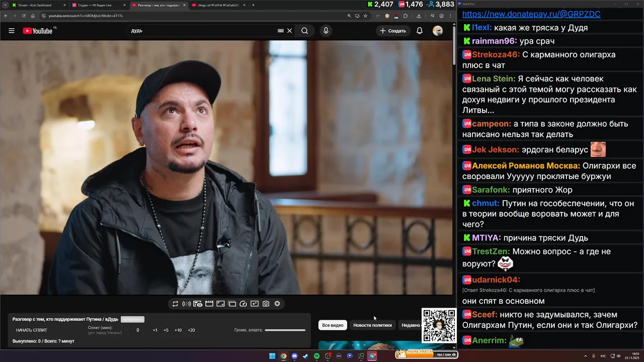
Task: Click username Алексей Романов Москва in chat
Action: [x=525, y=165]
